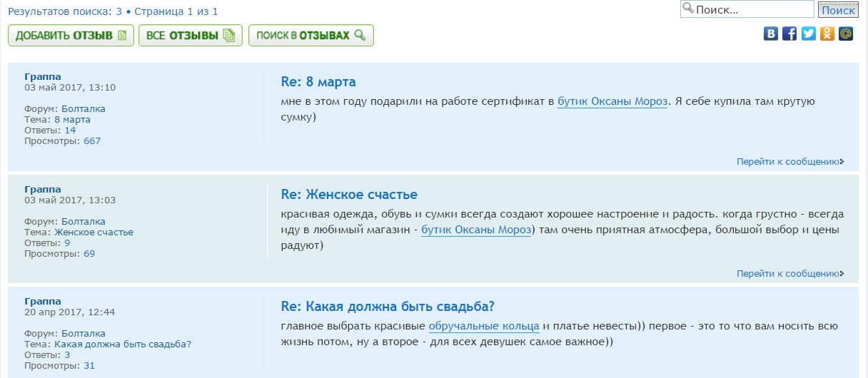Click date '03 май 2017, 13:10'
The width and height of the screenshot is (868, 378).
70,87
